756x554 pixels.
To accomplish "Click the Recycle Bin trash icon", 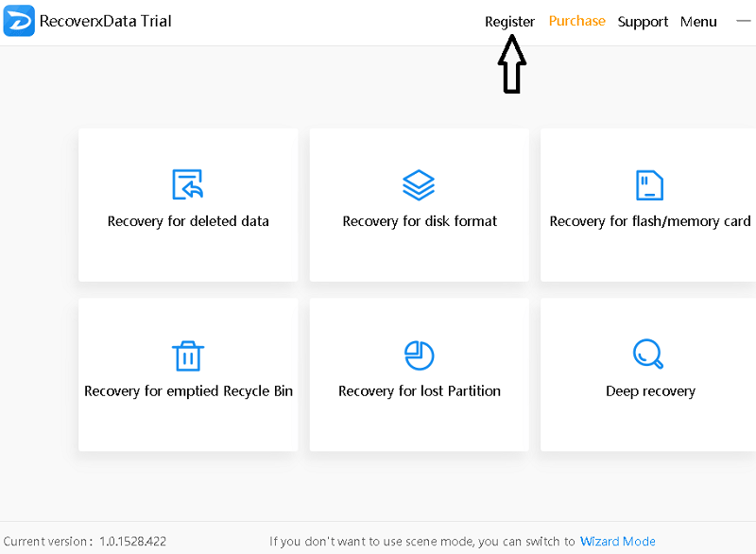I will click(188, 355).
